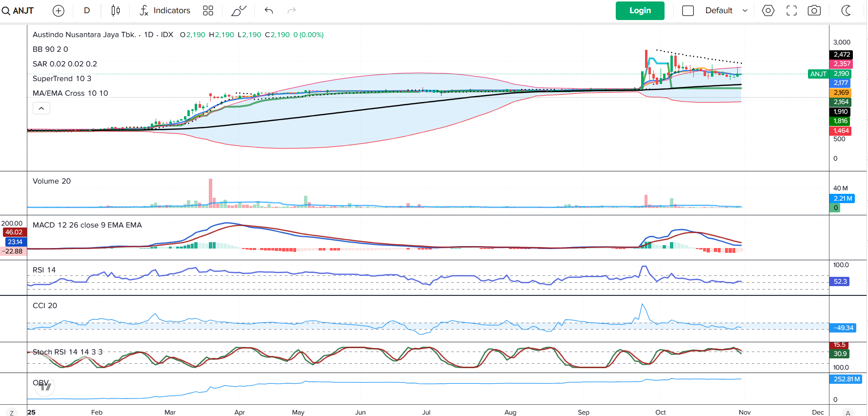The height and width of the screenshot is (416, 868).
Task: Toggle auto scale with the A button
Action: click(848, 413)
